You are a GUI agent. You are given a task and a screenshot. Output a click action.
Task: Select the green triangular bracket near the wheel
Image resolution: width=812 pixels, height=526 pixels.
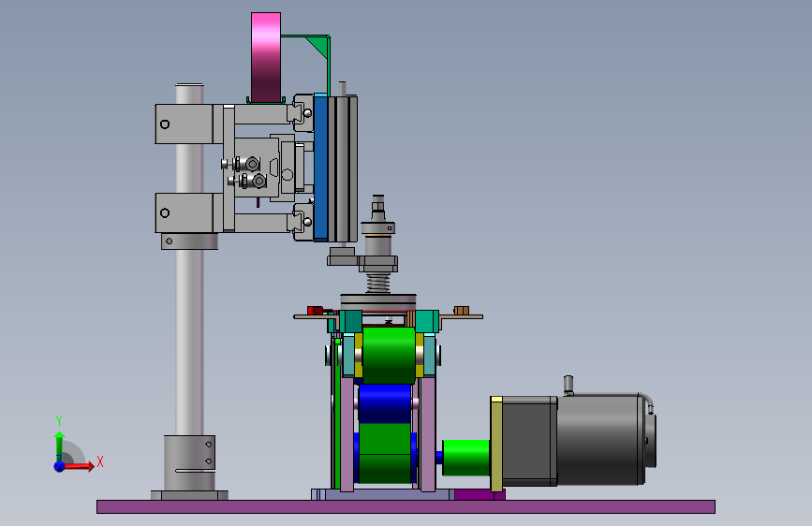317,47
